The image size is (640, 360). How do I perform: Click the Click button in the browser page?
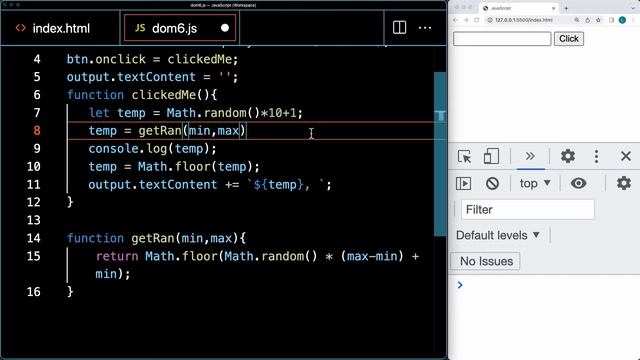(x=569, y=39)
